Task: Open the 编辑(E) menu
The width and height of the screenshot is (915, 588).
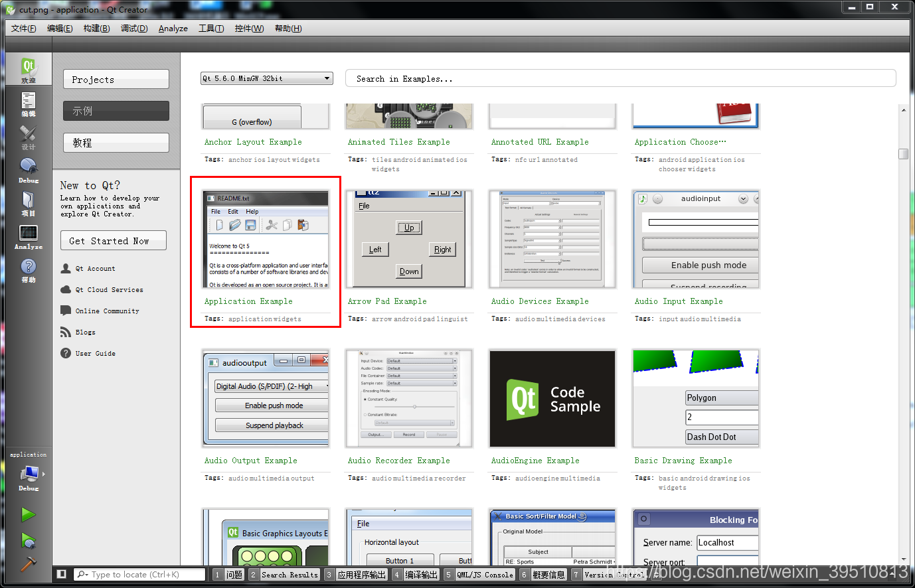Action: [60, 29]
